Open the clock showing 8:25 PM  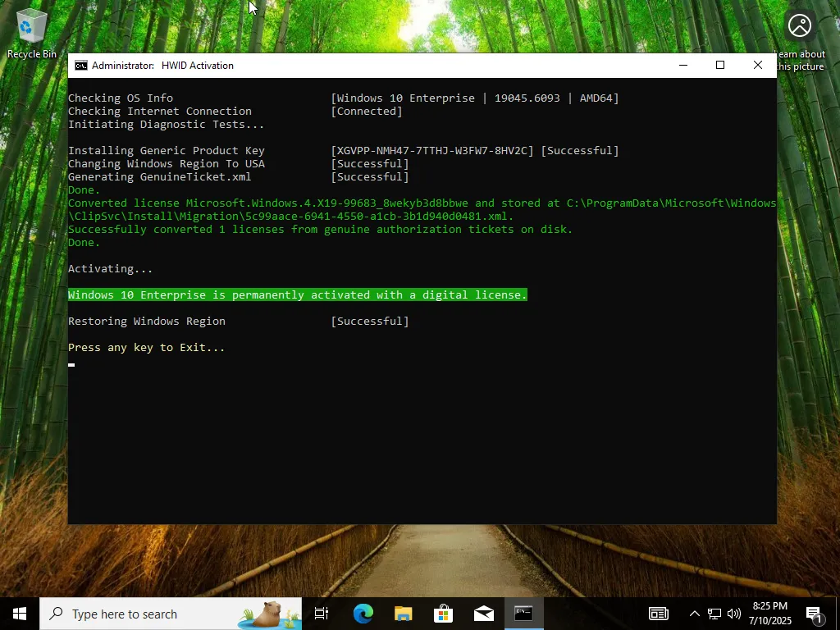[x=770, y=614]
